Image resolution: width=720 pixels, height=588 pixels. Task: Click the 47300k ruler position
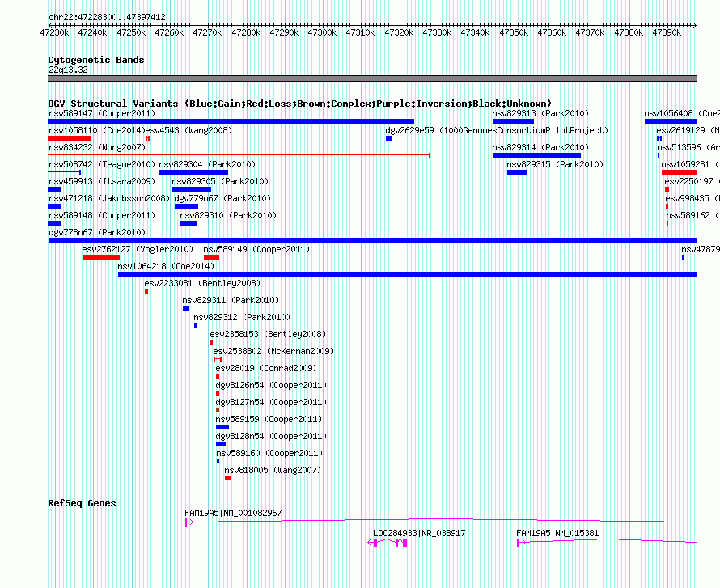(322, 32)
